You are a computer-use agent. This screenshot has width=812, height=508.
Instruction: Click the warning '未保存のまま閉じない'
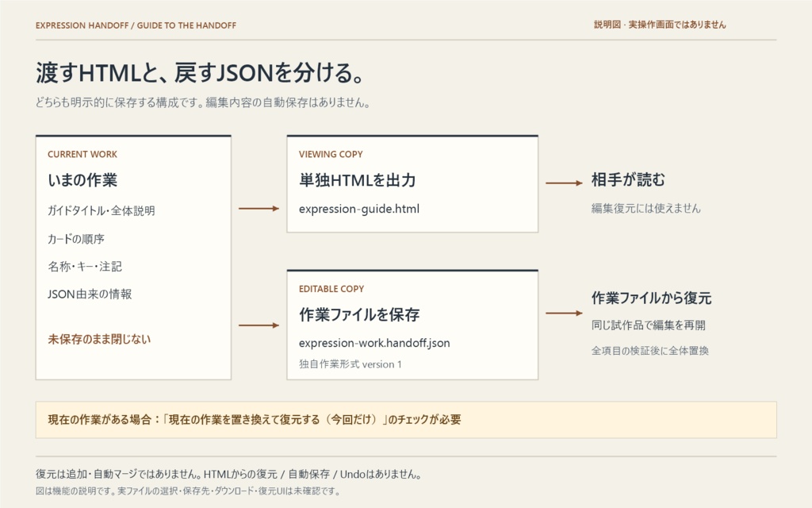pyautogui.click(x=99, y=339)
